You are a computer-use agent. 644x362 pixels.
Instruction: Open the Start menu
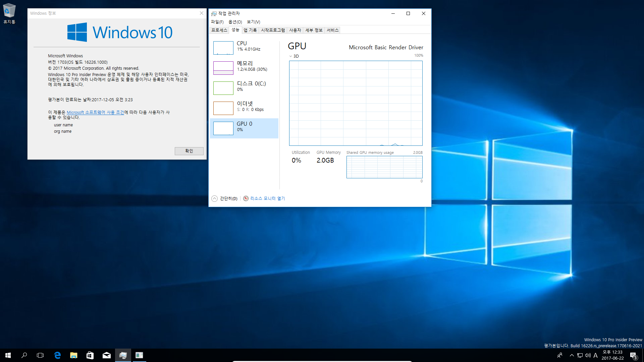tap(8, 355)
